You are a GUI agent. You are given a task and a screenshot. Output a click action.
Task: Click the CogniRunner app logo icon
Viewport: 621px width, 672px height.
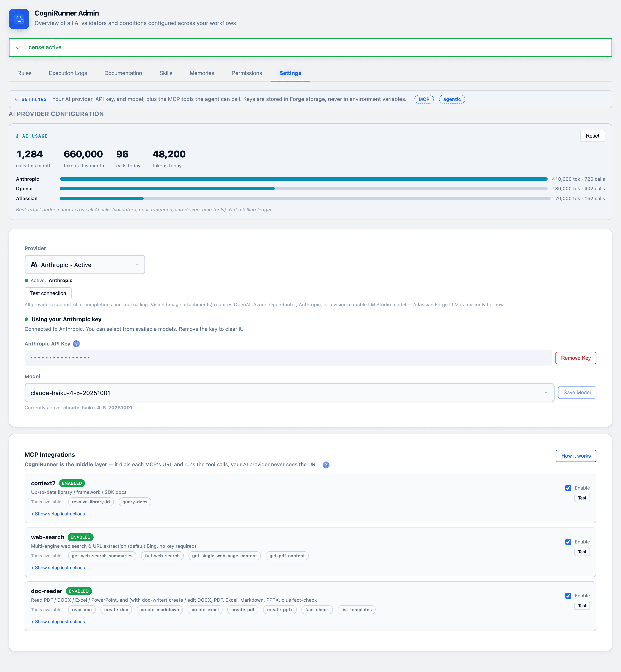pyautogui.click(x=19, y=19)
